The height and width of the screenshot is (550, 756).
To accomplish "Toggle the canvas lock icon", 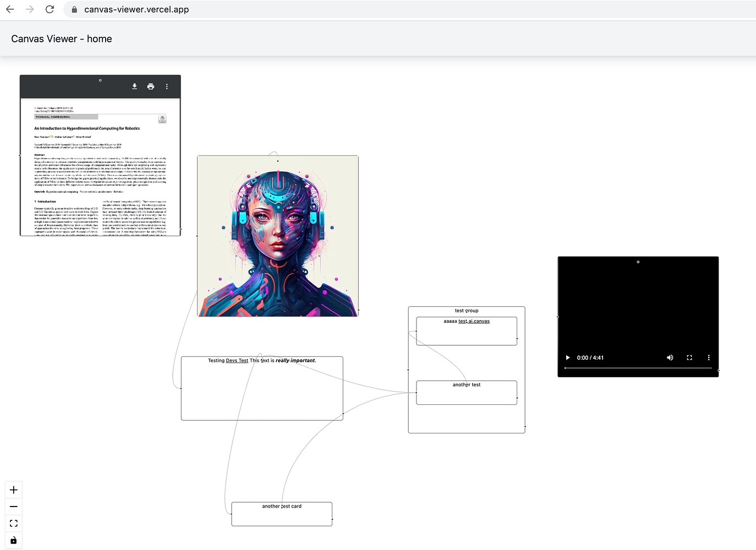I will [14, 540].
